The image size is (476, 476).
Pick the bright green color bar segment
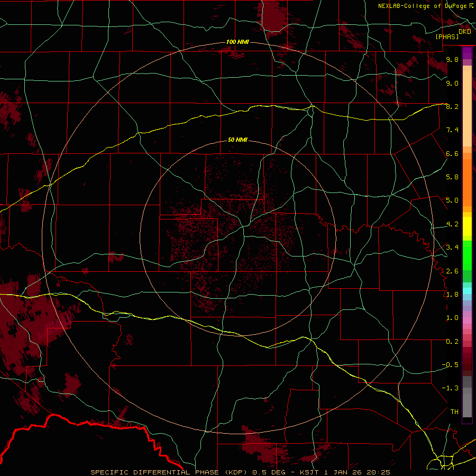tap(467, 255)
